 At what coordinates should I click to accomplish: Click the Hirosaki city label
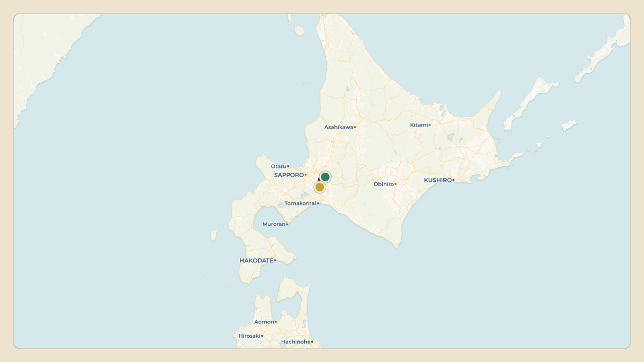point(250,336)
